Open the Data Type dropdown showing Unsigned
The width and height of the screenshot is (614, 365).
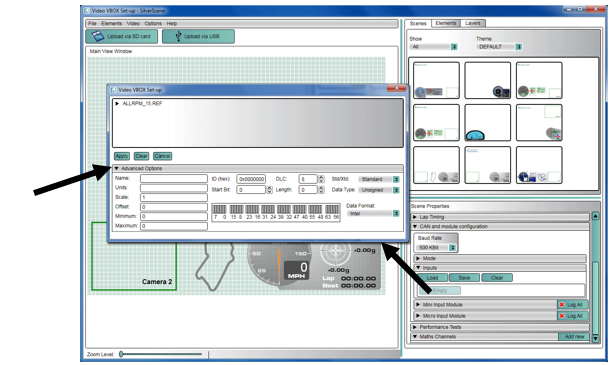click(379, 190)
